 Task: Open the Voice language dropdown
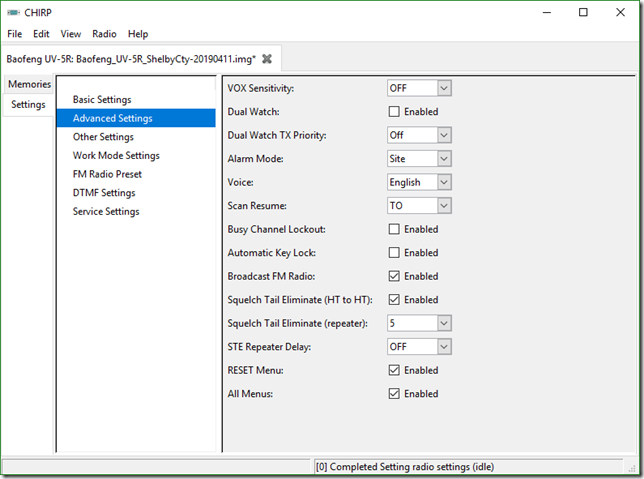pyautogui.click(x=419, y=182)
